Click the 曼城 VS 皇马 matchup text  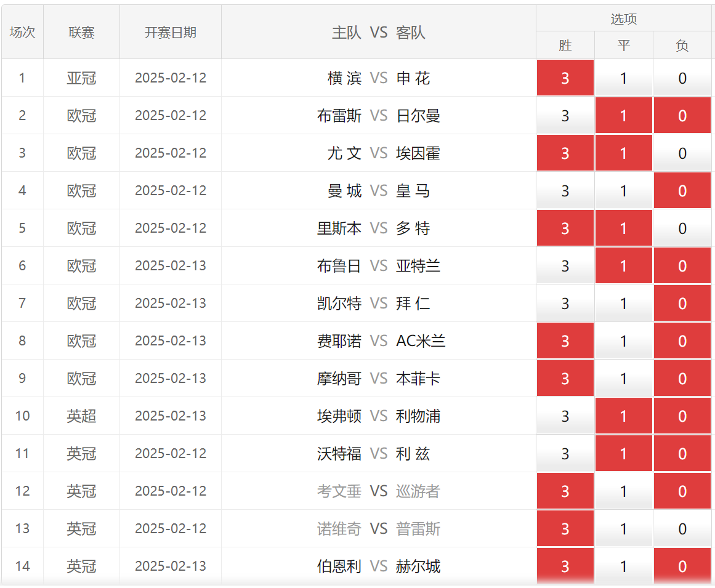(x=379, y=190)
